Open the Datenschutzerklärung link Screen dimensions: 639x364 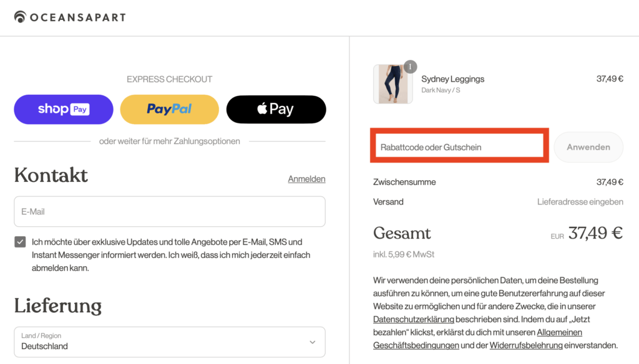click(414, 319)
